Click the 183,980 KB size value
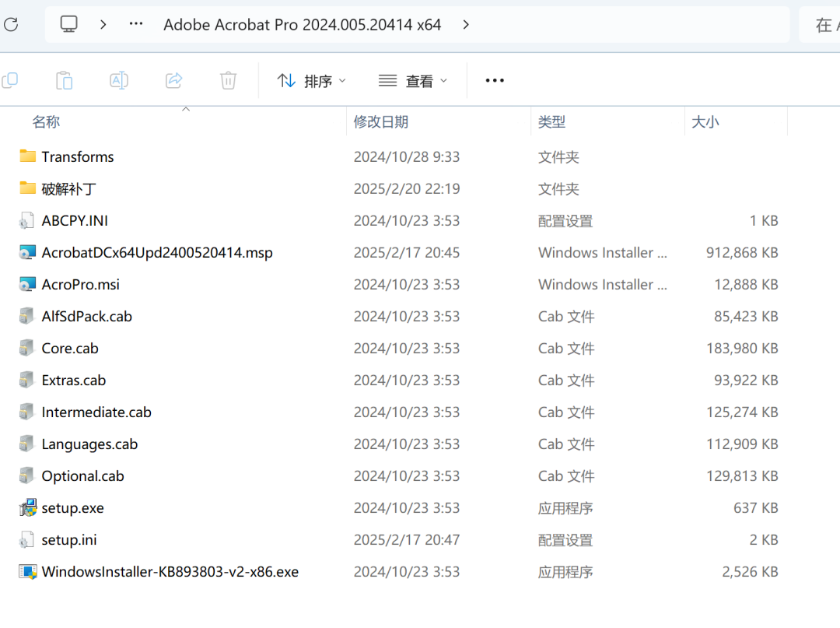The image size is (840, 628). [742, 349]
